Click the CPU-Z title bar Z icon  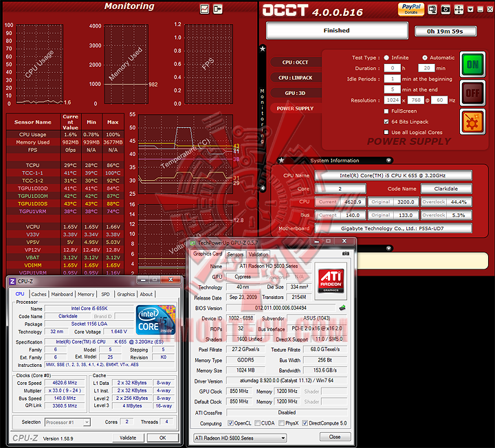12,281
